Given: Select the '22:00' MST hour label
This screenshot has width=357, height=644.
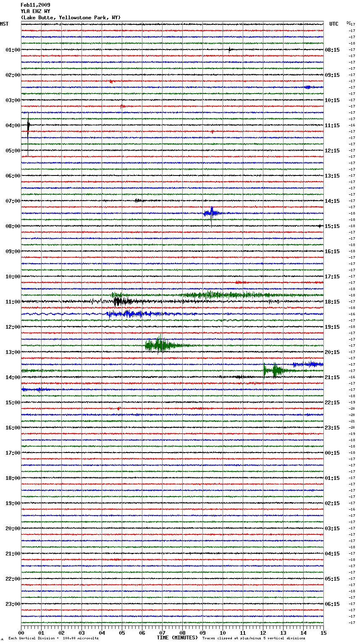Looking at the screenshot, I should click(x=13, y=579).
